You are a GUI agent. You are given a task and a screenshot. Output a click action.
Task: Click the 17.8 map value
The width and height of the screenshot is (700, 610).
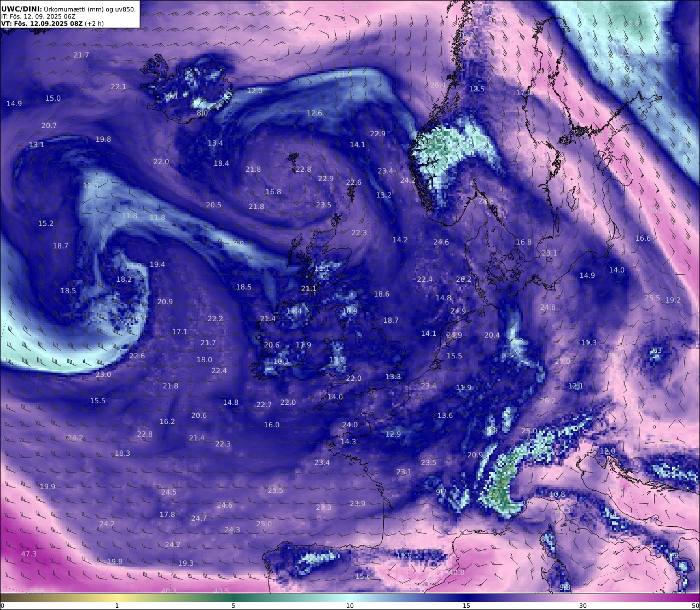[167, 515]
